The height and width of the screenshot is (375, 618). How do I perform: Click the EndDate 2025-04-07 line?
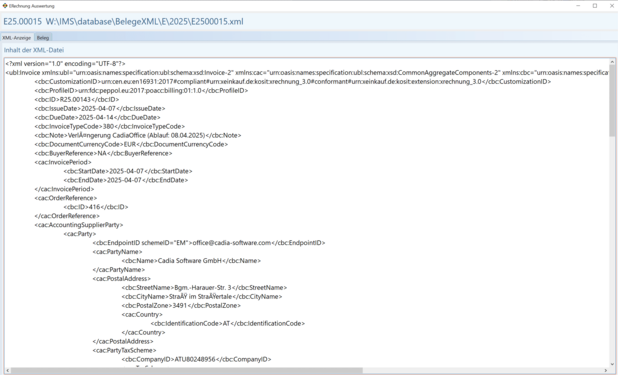click(126, 180)
